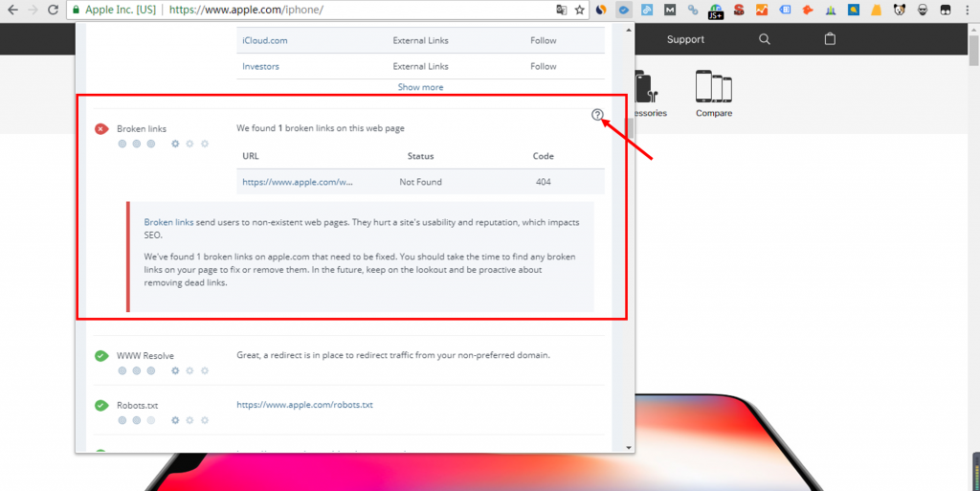Click the browser back arrow button
The height and width of the screenshot is (491, 980).
pyautogui.click(x=12, y=11)
